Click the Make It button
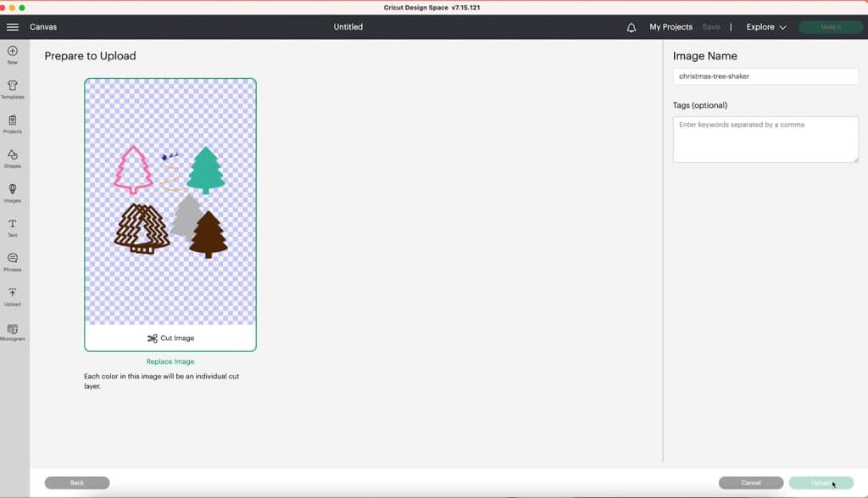The height and width of the screenshot is (498, 868). (x=831, y=26)
